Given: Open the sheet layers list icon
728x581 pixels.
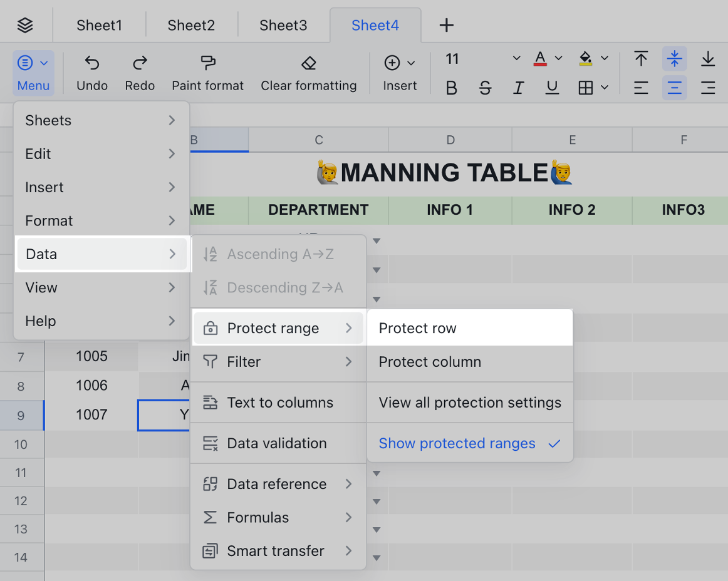Looking at the screenshot, I should tap(25, 26).
